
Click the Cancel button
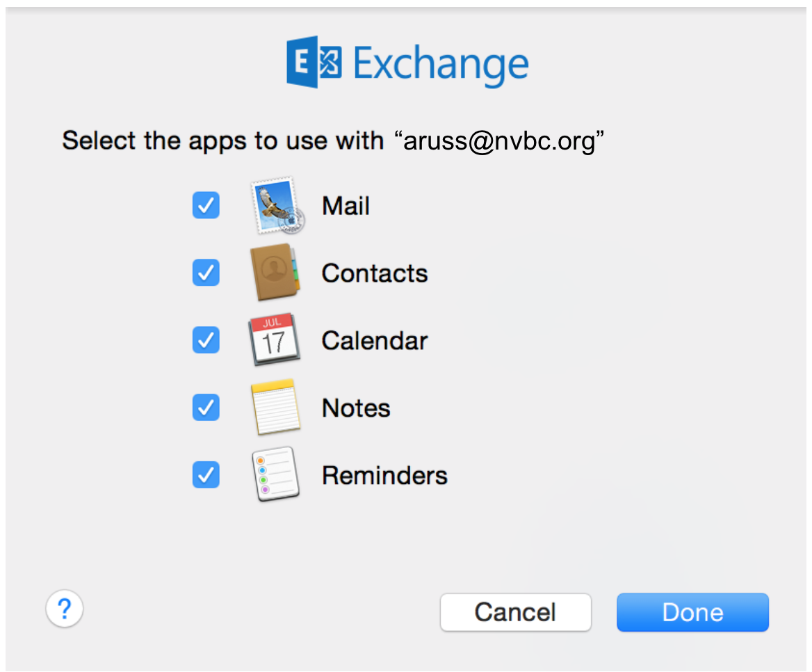pyautogui.click(x=515, y=612)
